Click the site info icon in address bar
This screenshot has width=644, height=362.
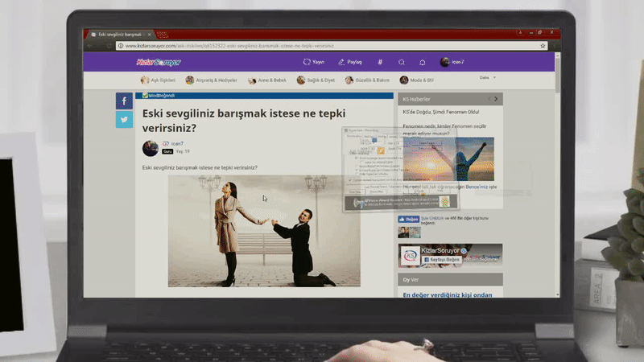pos(121,46)
